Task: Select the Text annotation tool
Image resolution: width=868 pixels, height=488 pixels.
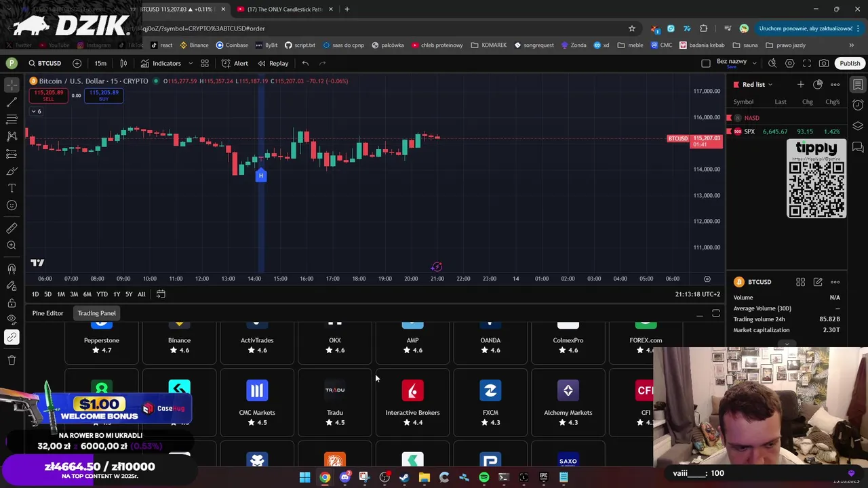Action: (x=12, y=188)
